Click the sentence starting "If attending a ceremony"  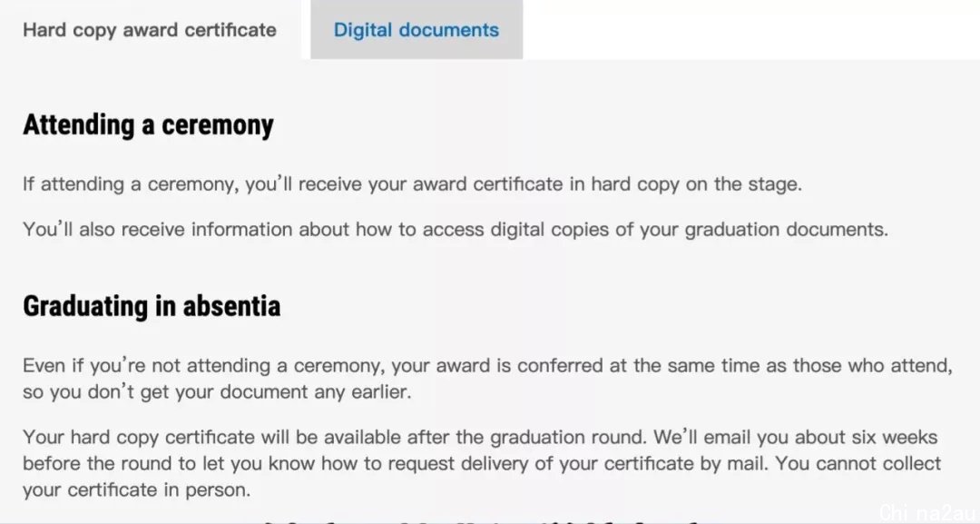point(413,184)
